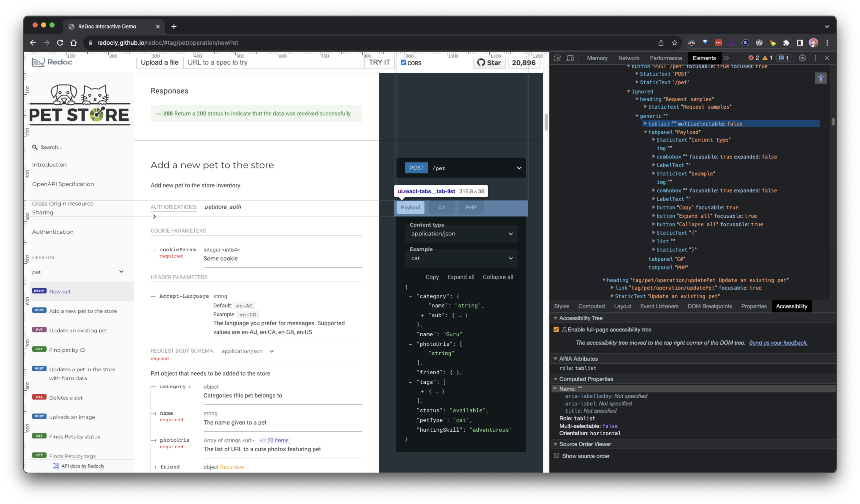Click the Redoc logo
This screenshot has width=860, height=504.
click(x=52, y=62)
